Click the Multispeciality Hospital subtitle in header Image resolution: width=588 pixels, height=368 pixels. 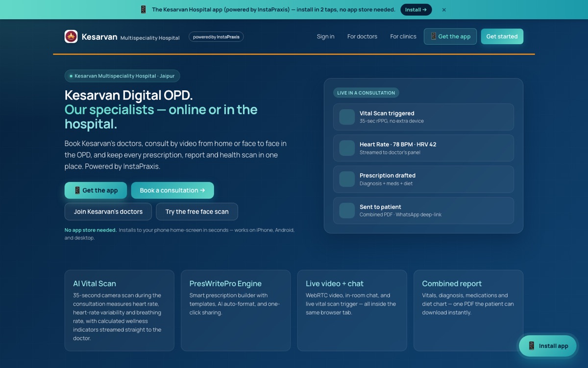pos(150,38)
